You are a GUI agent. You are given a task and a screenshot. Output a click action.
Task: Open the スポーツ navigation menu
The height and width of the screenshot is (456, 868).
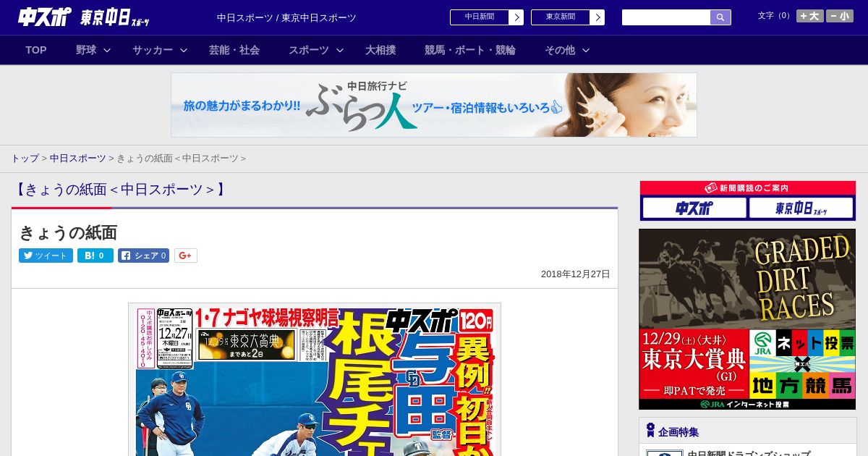(309, 50)
